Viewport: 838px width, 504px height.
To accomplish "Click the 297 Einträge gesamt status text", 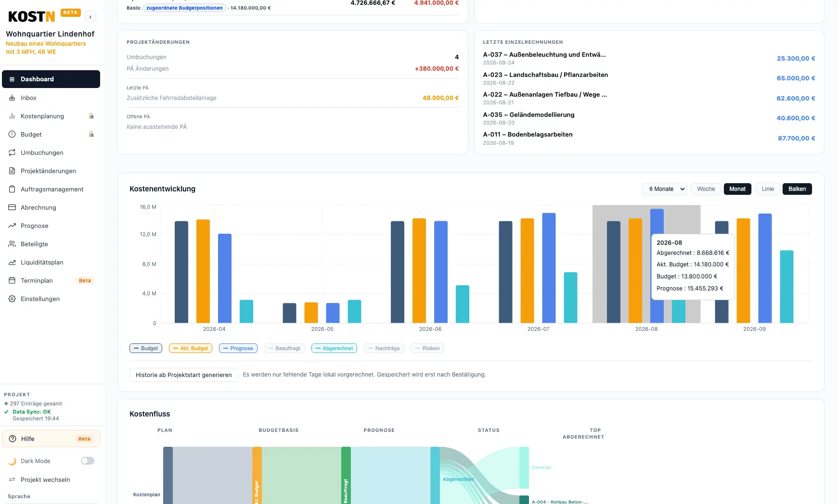I will click(36, 403).
